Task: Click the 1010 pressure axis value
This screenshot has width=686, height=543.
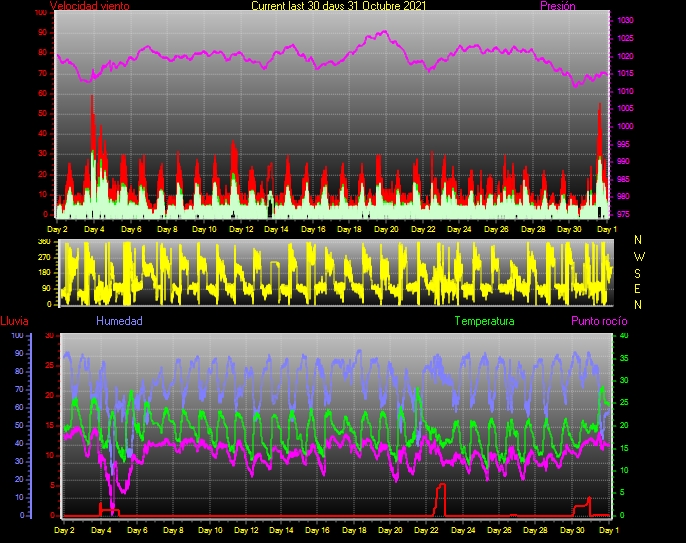Action: tap(625, 91)
